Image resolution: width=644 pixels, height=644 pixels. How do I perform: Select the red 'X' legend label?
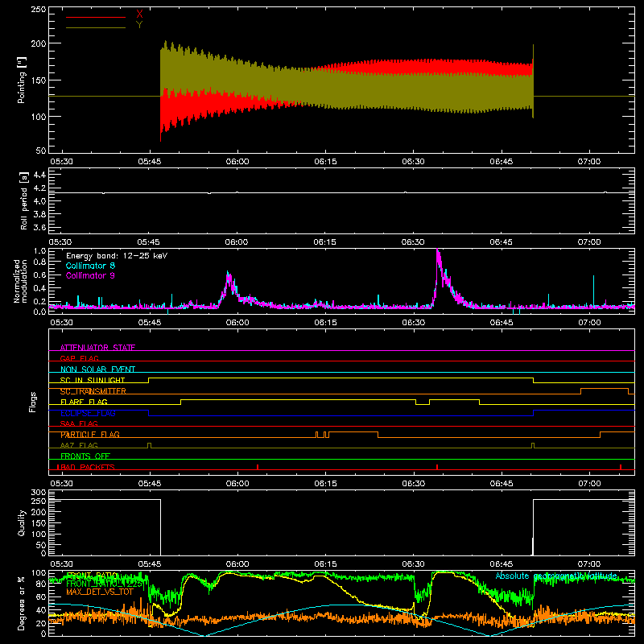[x=139, y=14]
